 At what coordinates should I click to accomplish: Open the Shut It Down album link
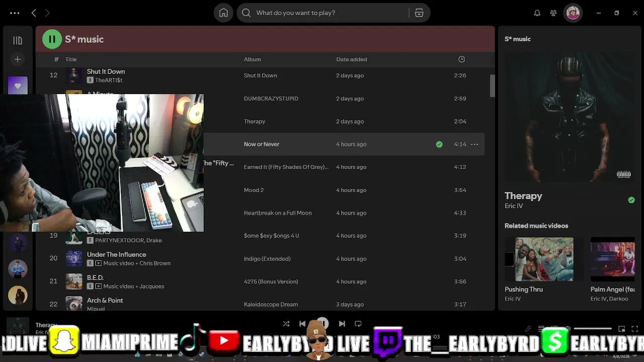[x=260, y=75]
